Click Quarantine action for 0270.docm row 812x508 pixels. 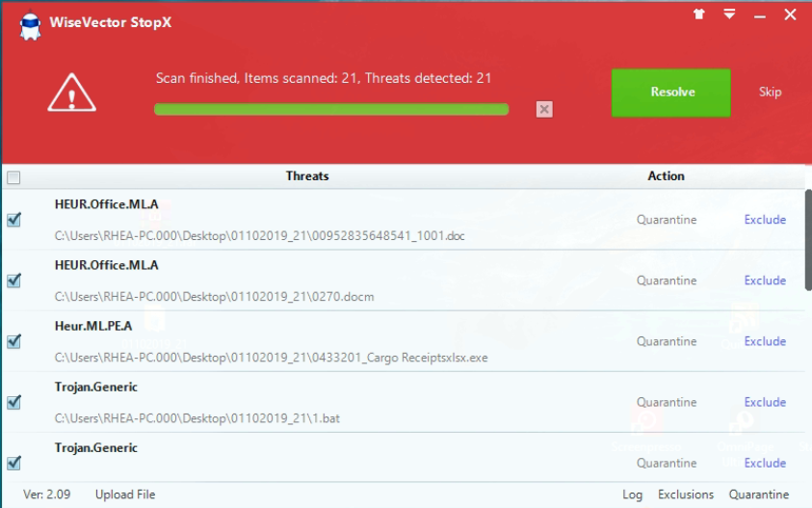point(667,281)
